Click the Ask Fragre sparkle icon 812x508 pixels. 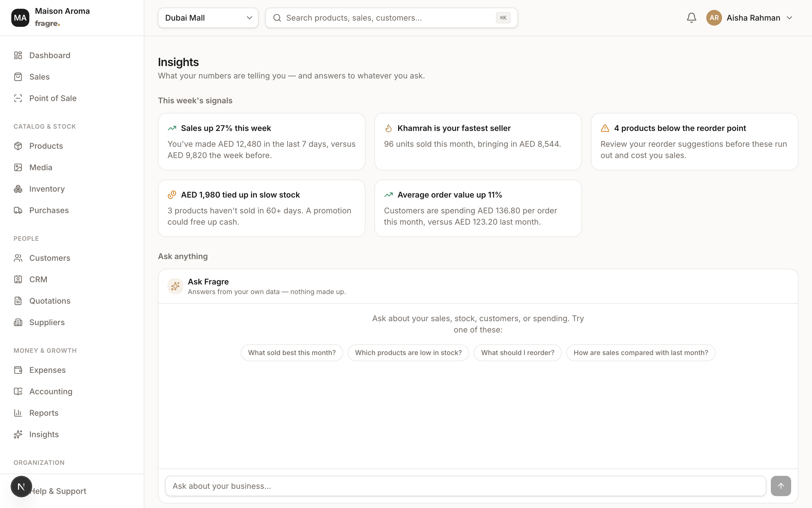pyautogui.click(x=175, y=286)
